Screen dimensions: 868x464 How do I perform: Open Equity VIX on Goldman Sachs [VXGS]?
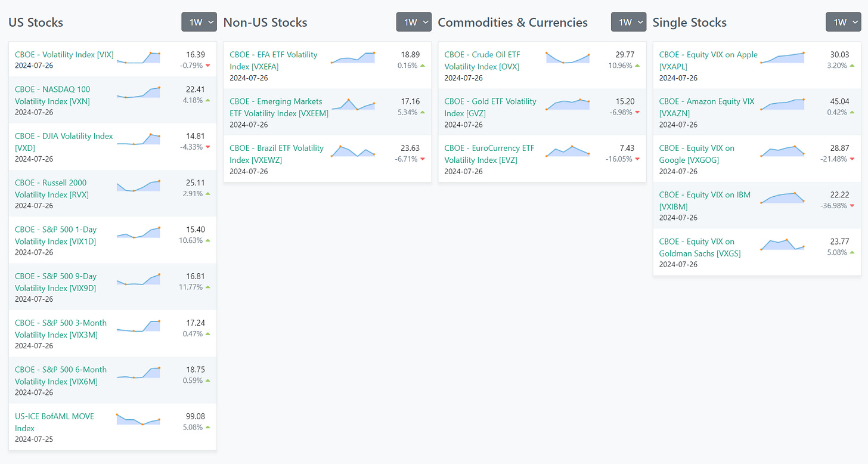[700, 247]
